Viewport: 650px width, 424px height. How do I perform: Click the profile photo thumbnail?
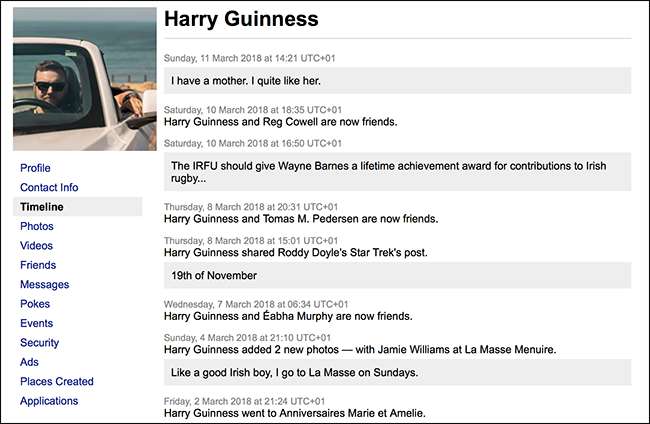84,79
